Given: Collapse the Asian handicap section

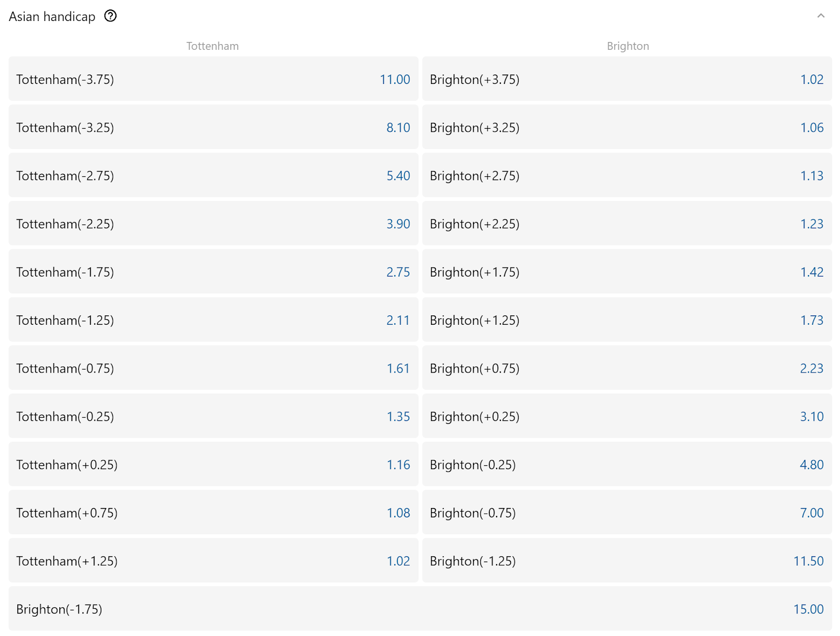Looking at the screenshot, I should point(821,16).
